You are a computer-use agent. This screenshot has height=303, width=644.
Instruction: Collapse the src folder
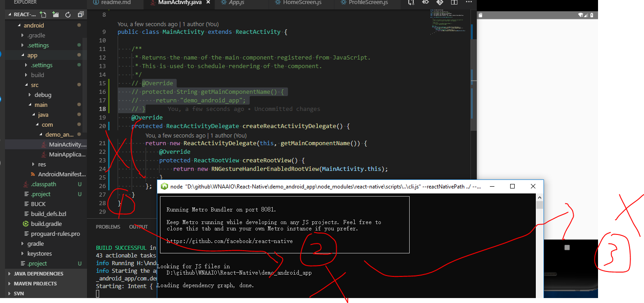coord(26,85)
